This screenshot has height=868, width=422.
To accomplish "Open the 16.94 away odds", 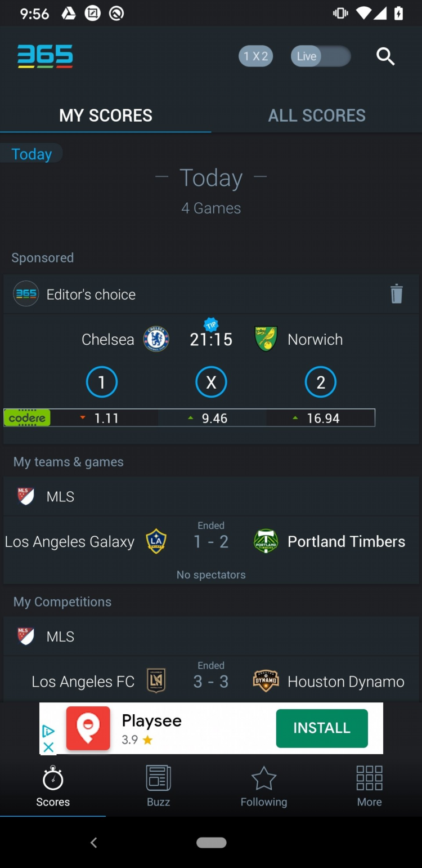I will point(321,418).
